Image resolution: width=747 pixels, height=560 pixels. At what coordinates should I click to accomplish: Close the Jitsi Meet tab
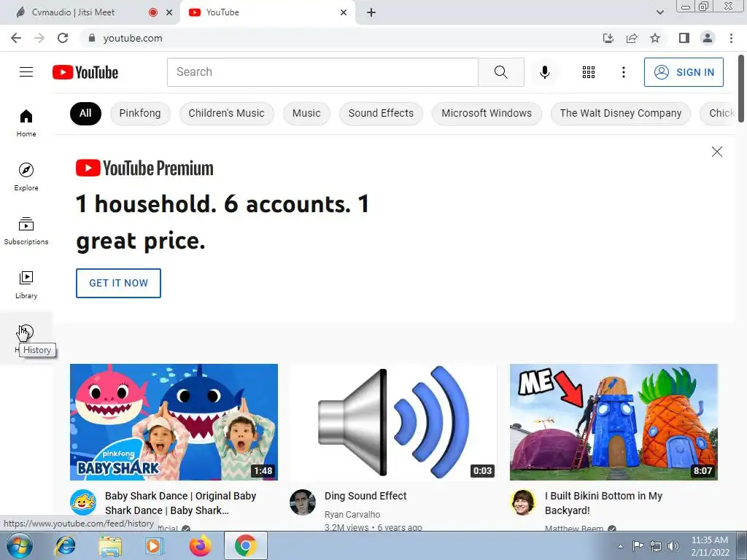click(169, 12)
